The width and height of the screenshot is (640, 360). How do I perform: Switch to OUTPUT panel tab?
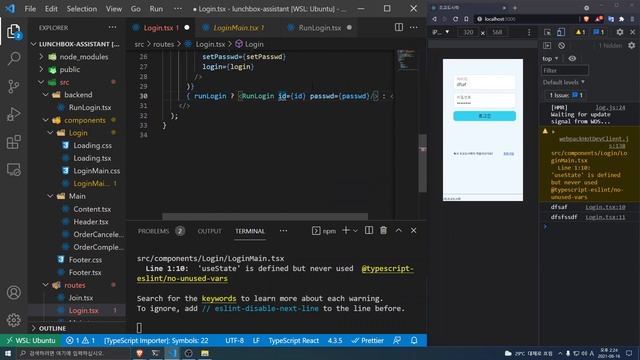[x=209, y=231]
